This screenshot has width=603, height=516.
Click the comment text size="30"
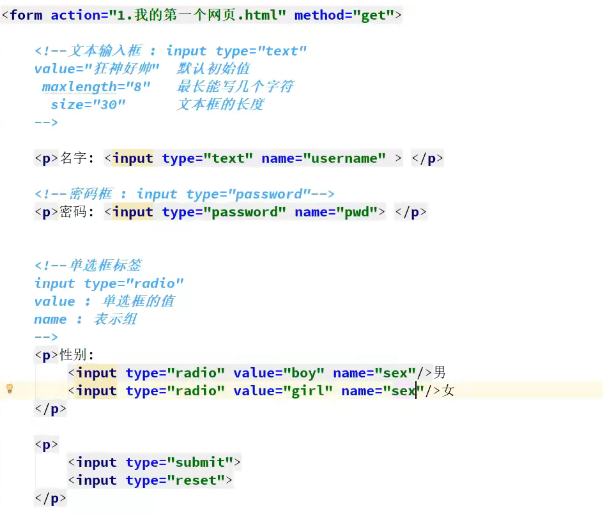pyautogui.click(x=88, y=105)
